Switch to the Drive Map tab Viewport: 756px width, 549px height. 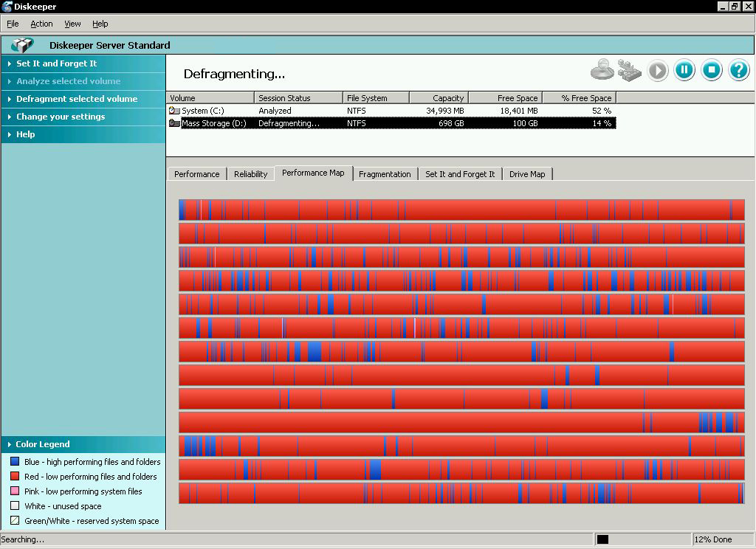pos(527,174)
